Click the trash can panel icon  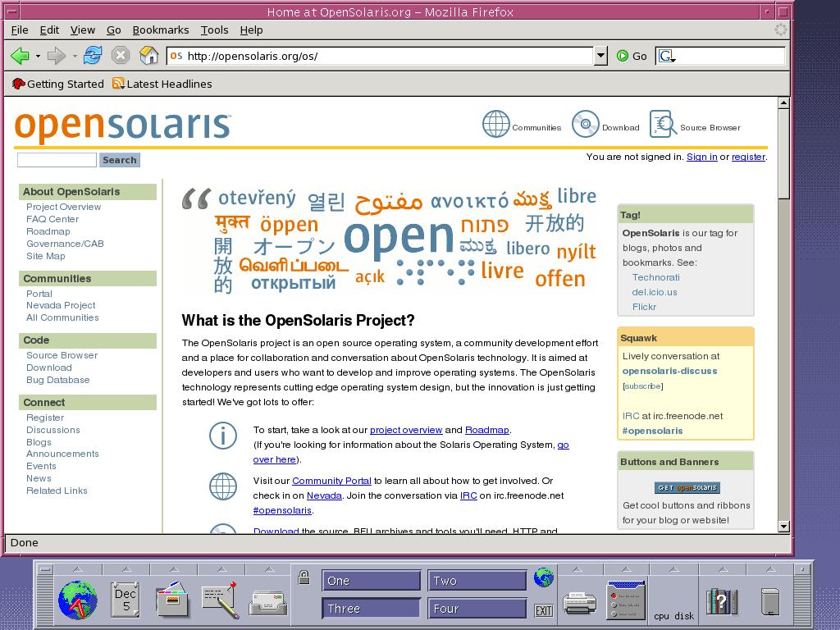[769, 601]
